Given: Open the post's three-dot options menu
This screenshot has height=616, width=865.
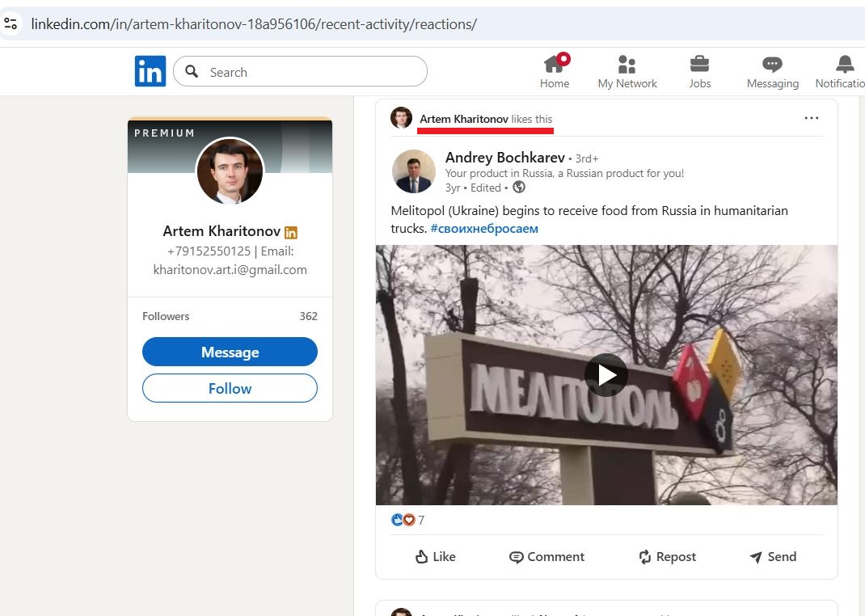Looking at the screenshot, I should coord(811,118).
